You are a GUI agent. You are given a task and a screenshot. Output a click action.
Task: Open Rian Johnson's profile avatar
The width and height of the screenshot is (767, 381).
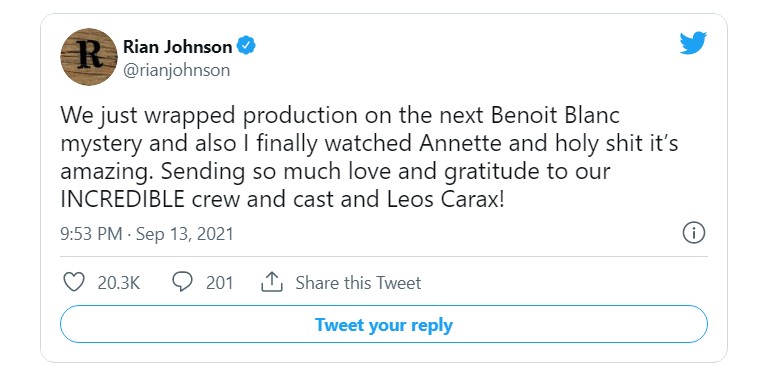[x=89, y=57]
